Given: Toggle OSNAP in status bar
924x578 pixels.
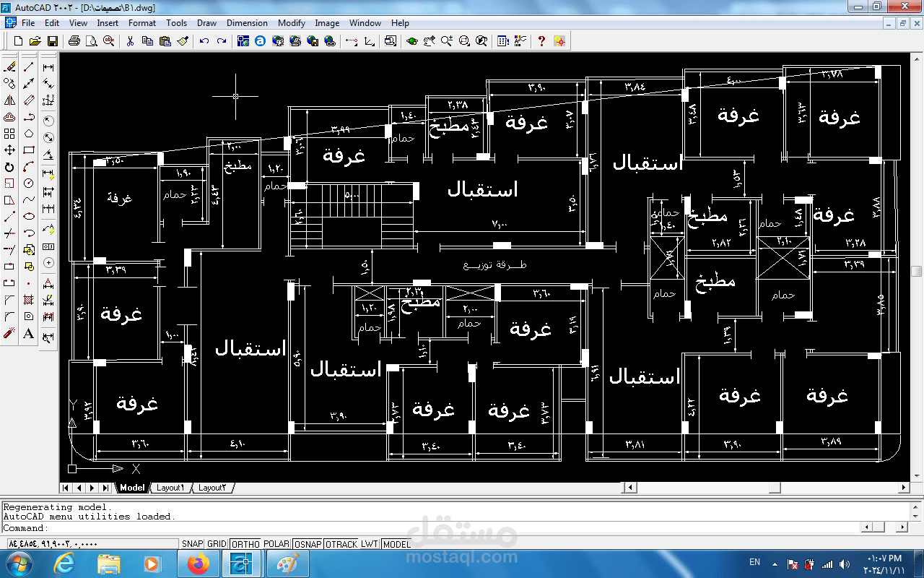Looking at the screenshot, I should pyautogui.click(x=308, y=544).
